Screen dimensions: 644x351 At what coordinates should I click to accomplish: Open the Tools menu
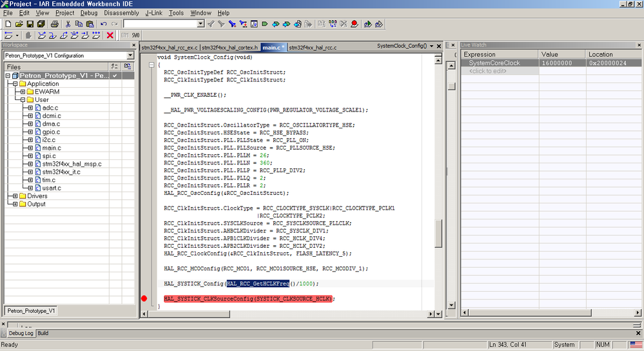pyautogui.click(x=176, y=13)
